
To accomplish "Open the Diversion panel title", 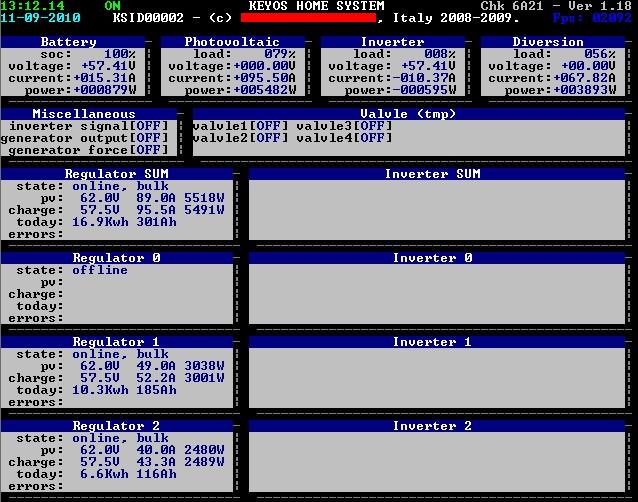I will point(548,42).
